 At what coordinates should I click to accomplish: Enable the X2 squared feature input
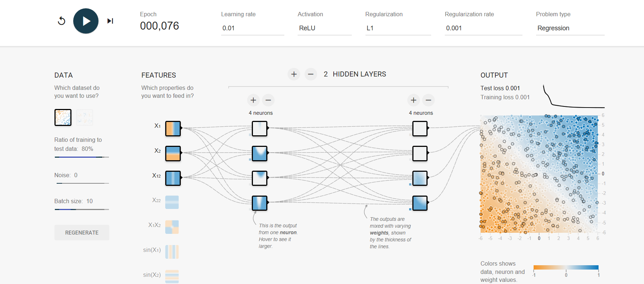click(172, 202)
